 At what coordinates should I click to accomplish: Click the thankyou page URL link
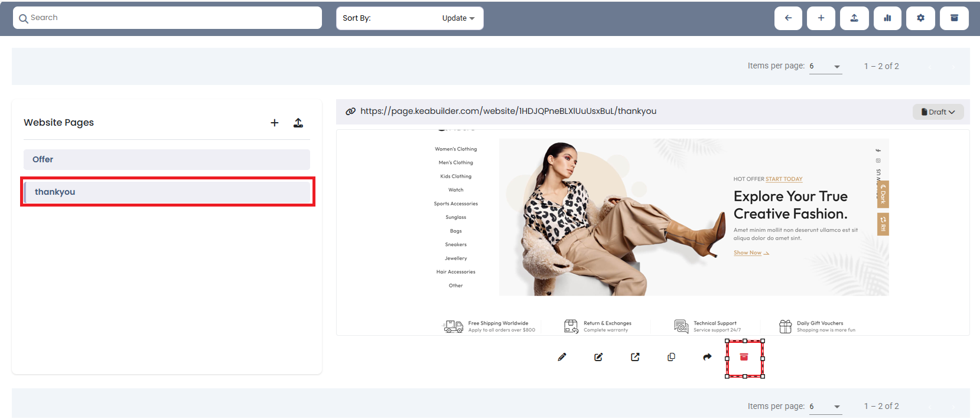coord(508,111)
